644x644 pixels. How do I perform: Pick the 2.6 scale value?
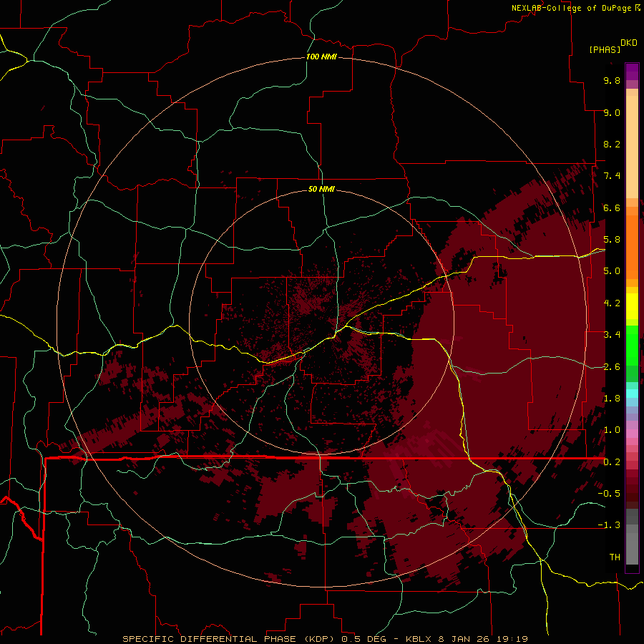pyautogui.click(x=612, y=367)
